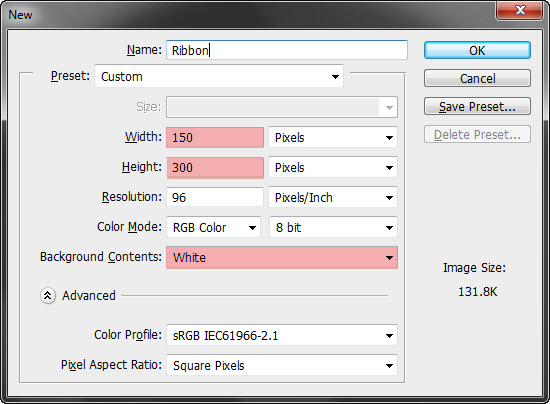
Task: Open the Color Profile sRGB dropdown
Action: pos(282,336)
